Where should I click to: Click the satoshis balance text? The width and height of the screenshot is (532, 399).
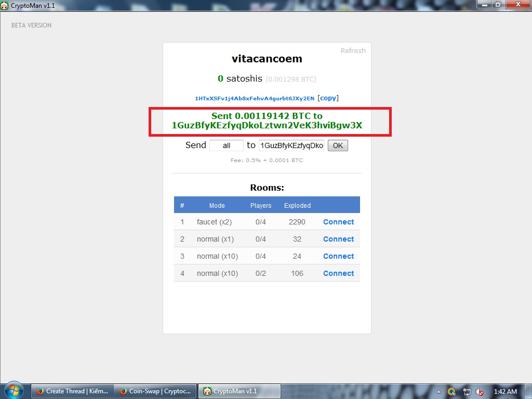[240, 79]
